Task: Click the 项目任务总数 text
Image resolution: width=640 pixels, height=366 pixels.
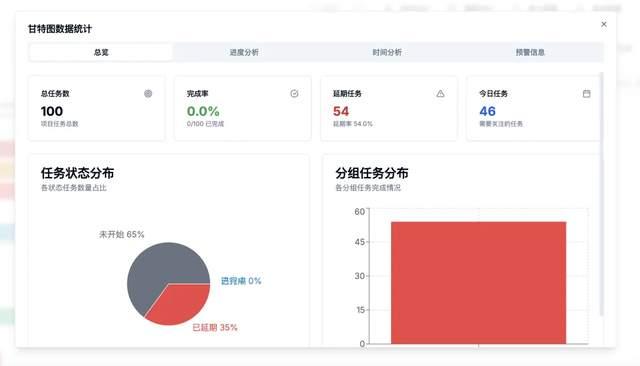Action: (x=59, y=124)
